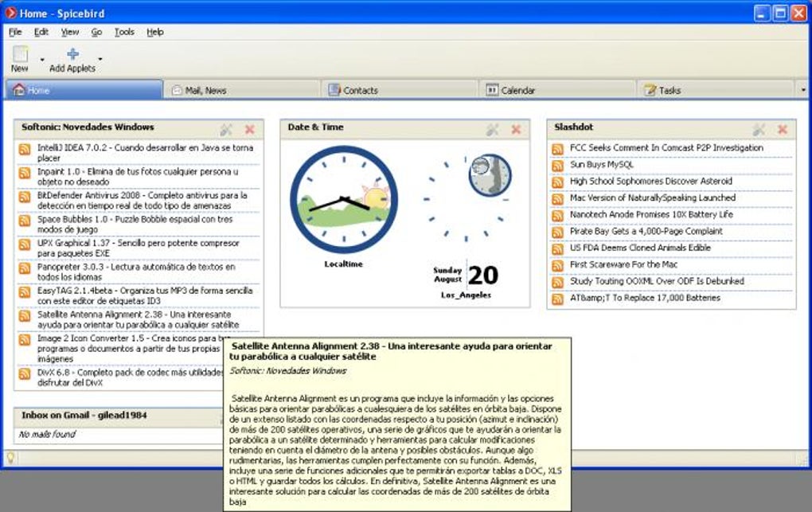
Task: Expand the Add Applets dropdown arrow
Action: coord(100,59)
